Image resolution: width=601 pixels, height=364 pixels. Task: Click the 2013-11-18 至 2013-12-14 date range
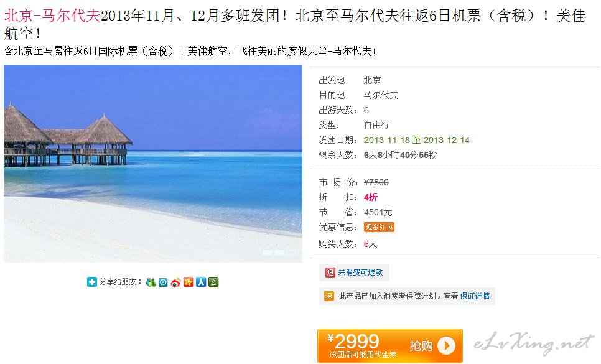click(x=417, y=140)
